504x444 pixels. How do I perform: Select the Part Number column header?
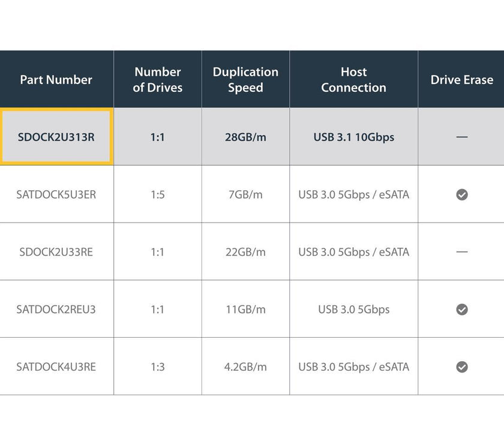[x=56, y=80]
